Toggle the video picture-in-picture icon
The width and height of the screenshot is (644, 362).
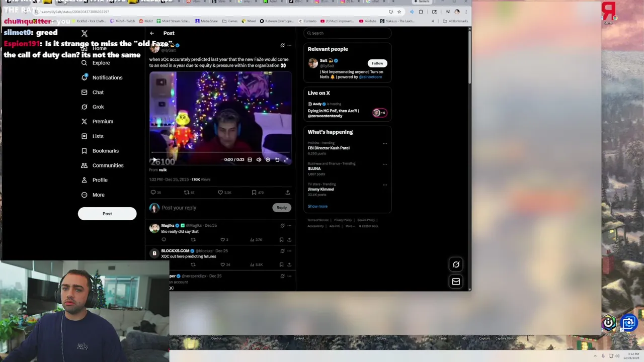[277, 159]
